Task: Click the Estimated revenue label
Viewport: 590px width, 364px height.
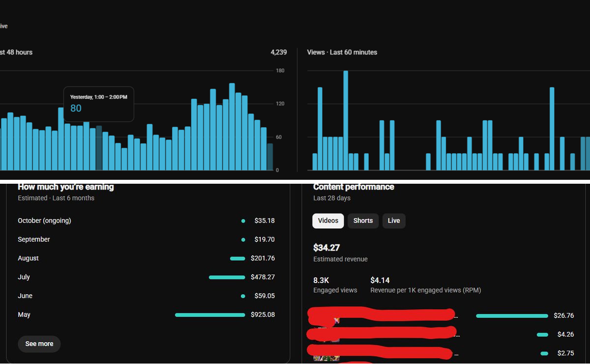Action: point(340,259)
